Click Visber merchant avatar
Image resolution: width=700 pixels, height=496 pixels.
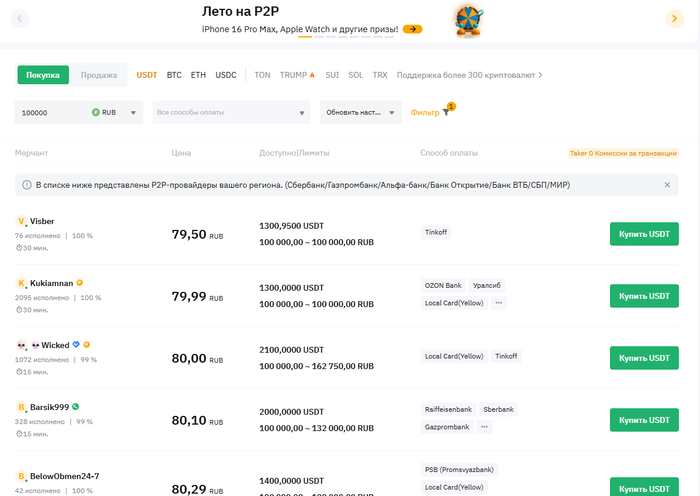tap(21, 221)
